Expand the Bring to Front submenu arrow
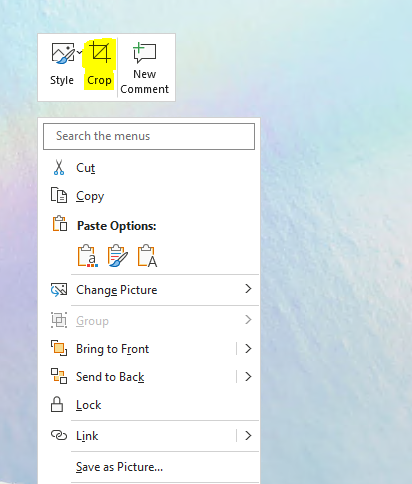The height and width of the screenshot is (484, 412). coord(248,349)
